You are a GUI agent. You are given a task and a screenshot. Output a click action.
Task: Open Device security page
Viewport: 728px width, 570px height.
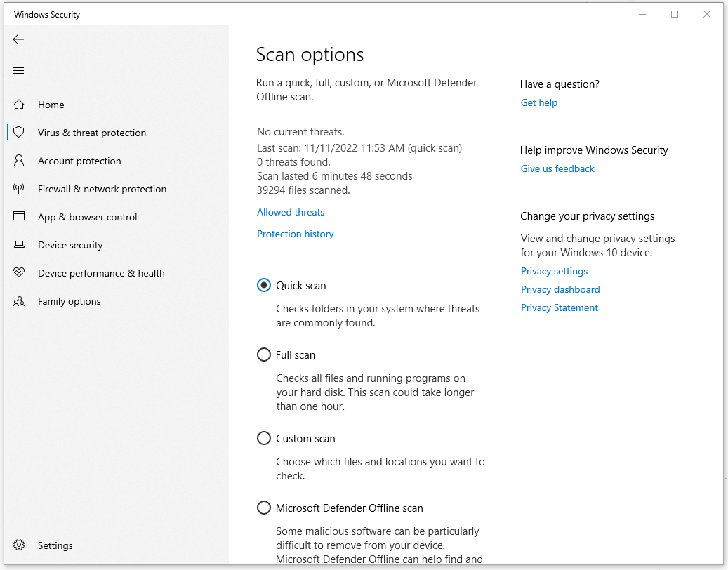(x=70, y=245)
